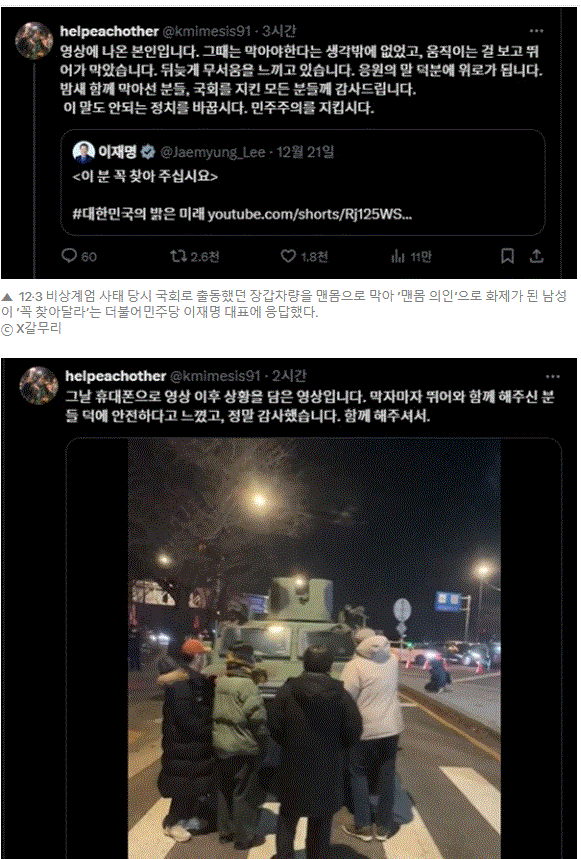Open 이재명 profile picture in quoted tweet

tap(83, 152)
